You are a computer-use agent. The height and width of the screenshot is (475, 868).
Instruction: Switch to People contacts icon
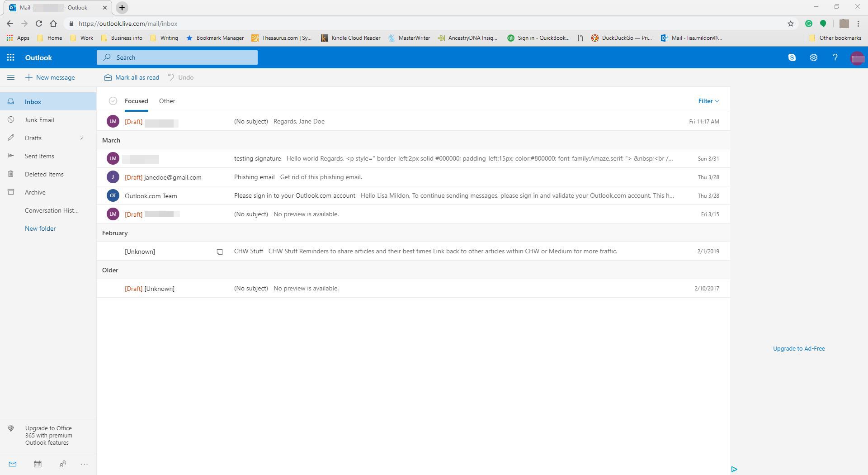63,464
